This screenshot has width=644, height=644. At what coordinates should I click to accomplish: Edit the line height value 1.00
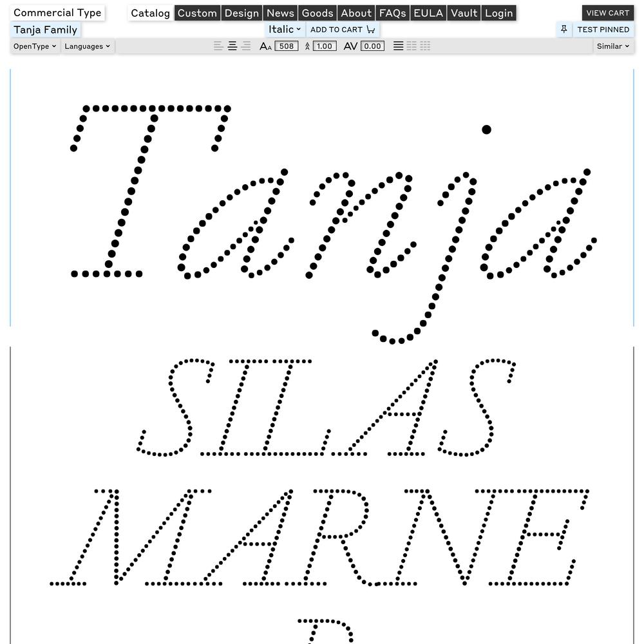click(x=325, y=46)
